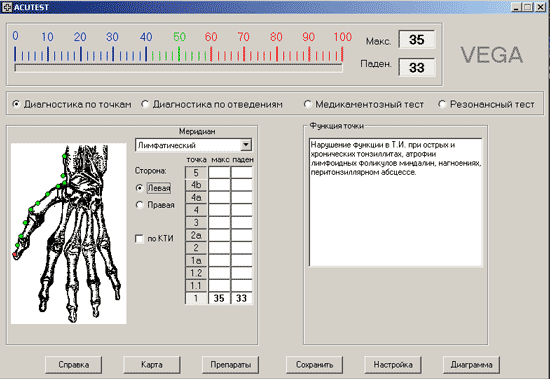
Task: Click the red point on the thumb tip
Action: point(15,254)
